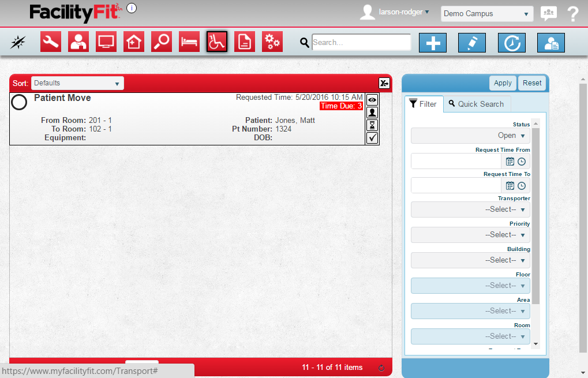Click the eye view icon on request

point(372,99)
